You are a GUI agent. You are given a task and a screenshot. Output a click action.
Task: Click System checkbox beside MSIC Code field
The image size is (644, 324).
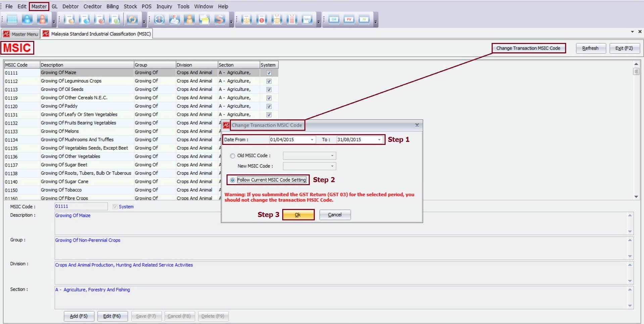pos(115,207)
